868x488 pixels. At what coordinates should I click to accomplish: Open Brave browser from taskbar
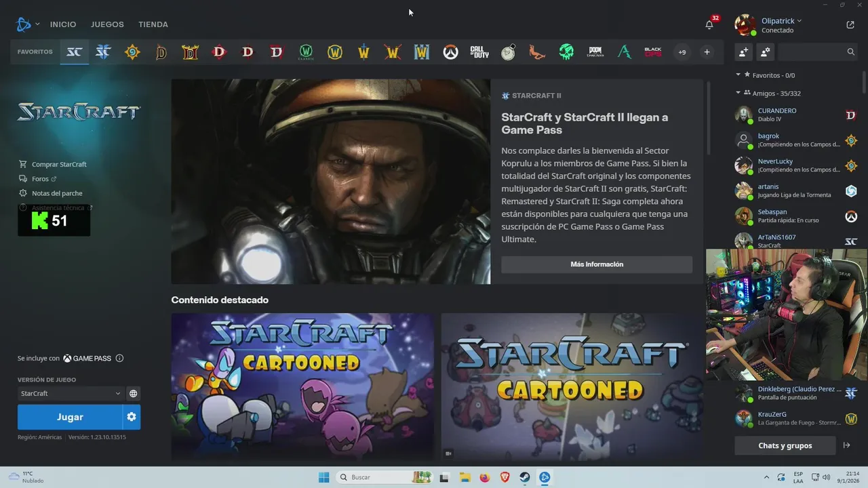pyautogui.click(x=505, y=477)
